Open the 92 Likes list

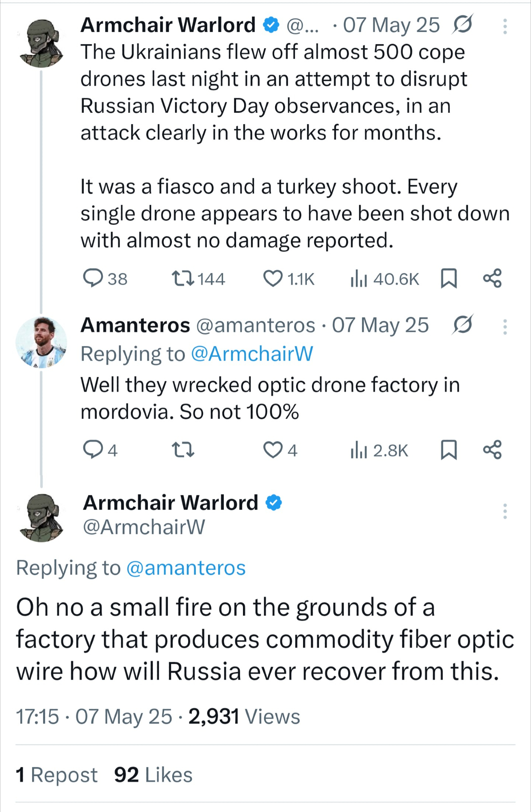point(153,775)
